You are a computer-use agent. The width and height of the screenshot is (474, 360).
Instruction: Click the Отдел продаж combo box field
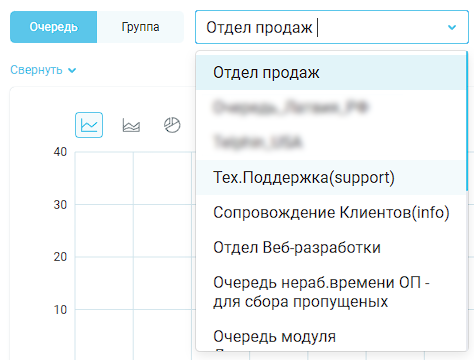[332, 27]
